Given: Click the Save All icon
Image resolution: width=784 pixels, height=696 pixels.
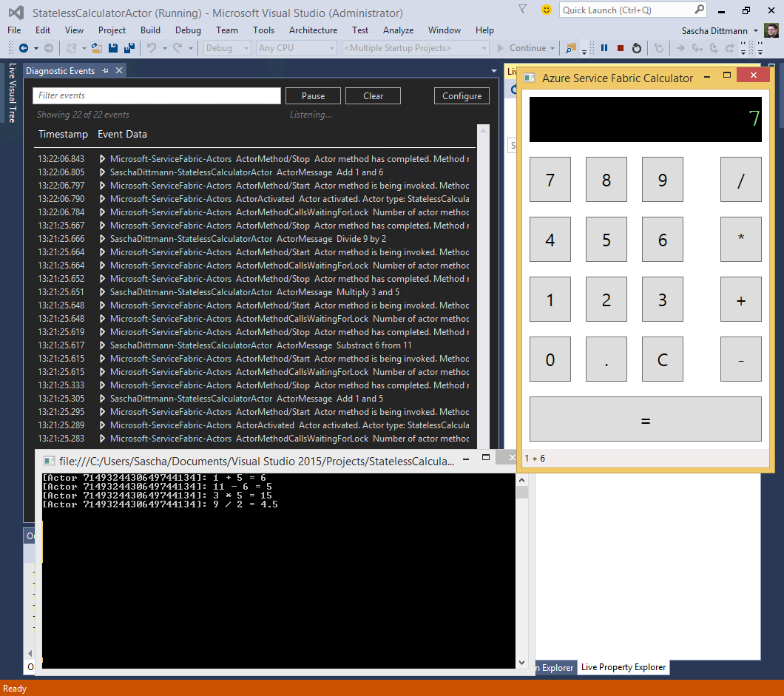Looking at the screenshot, I should click(x=129, y=48).
